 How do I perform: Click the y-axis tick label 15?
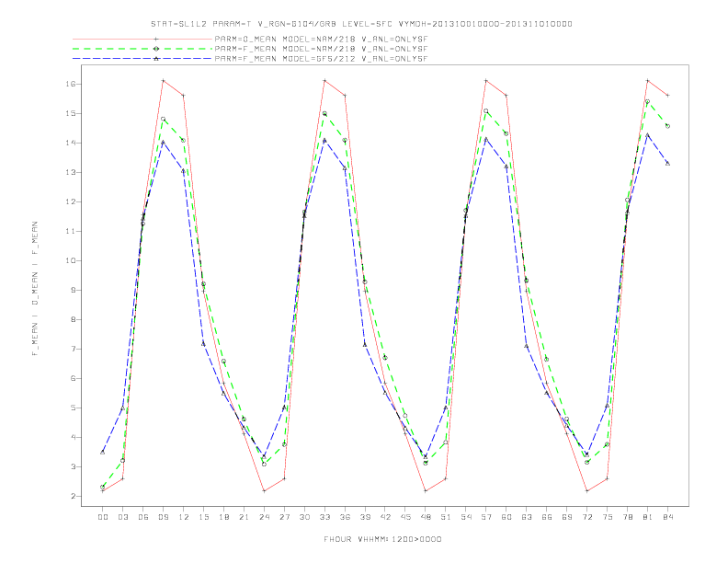click(x=71, y=113)
